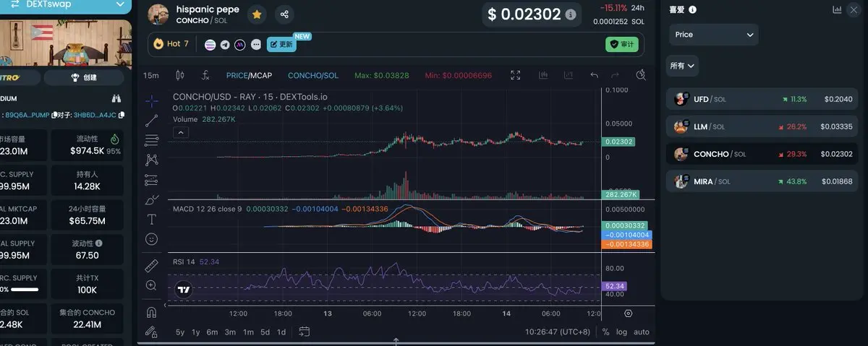Change candlestick chart style icon
The width and height of the screenshot is (868, 346).
[180, 75]
